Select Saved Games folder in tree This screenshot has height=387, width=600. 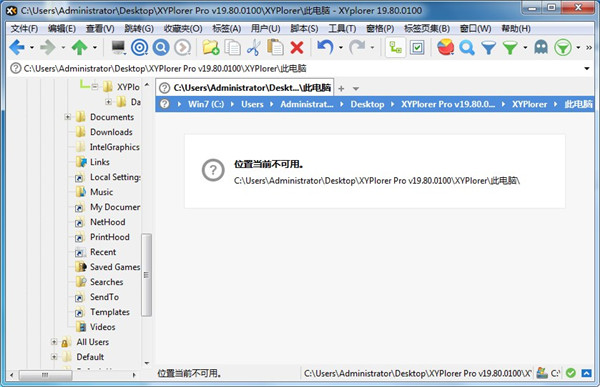115,267
